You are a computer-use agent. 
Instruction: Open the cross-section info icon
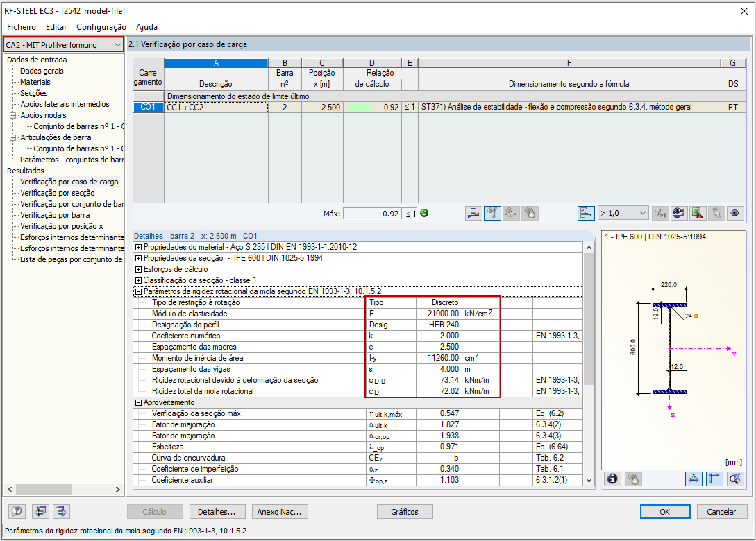612,479
